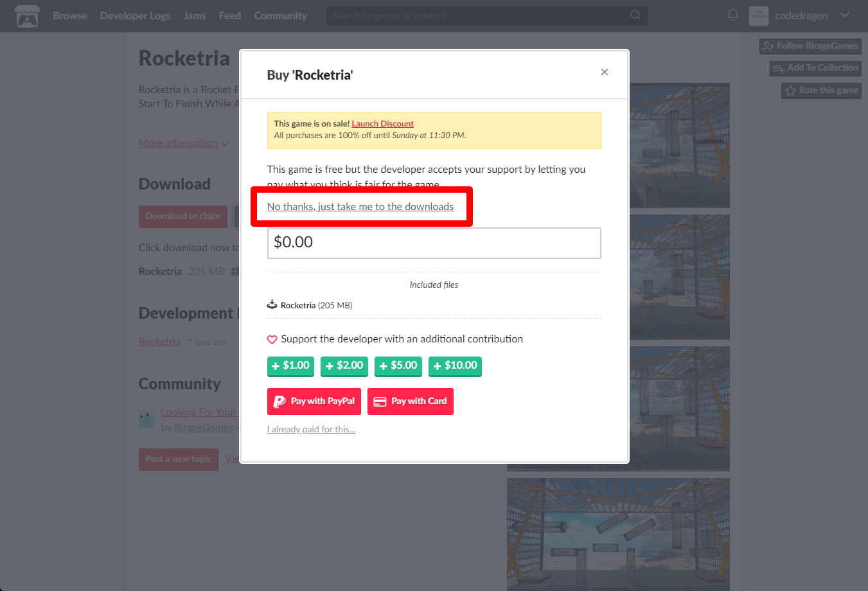868x591 pixels.
Task: Click the $0.00 price input field
Action: pos(434,243)
